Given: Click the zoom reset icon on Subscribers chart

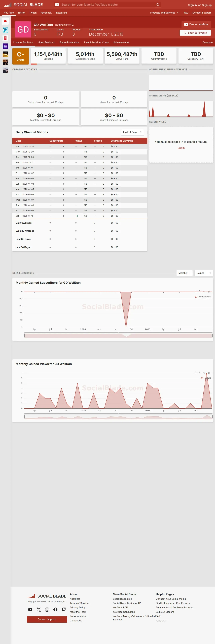Looking at the screenshot, I should tap(200, 292).
